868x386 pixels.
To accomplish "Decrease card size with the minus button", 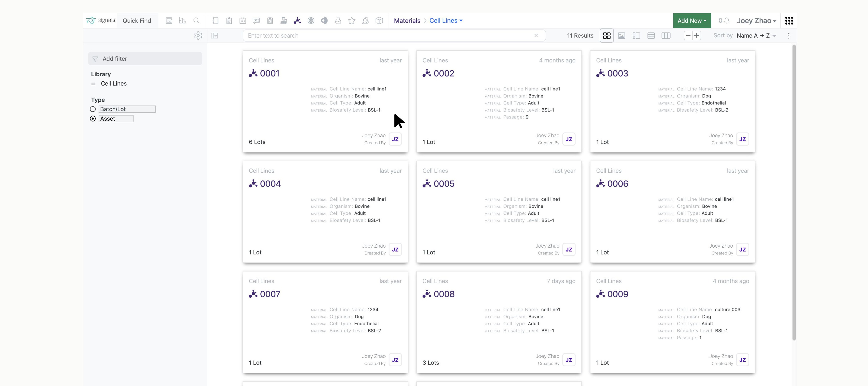I will [688, 36].
